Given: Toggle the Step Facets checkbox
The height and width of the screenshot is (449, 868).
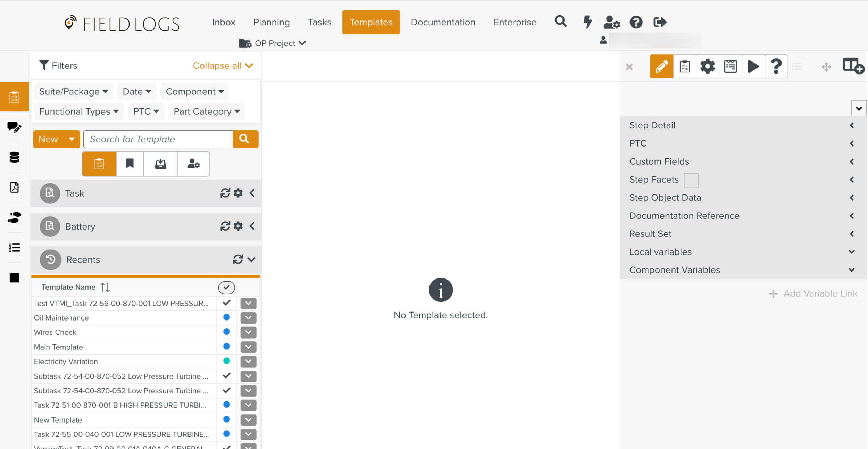Looking at the screenshot, I should coord(691,180).
